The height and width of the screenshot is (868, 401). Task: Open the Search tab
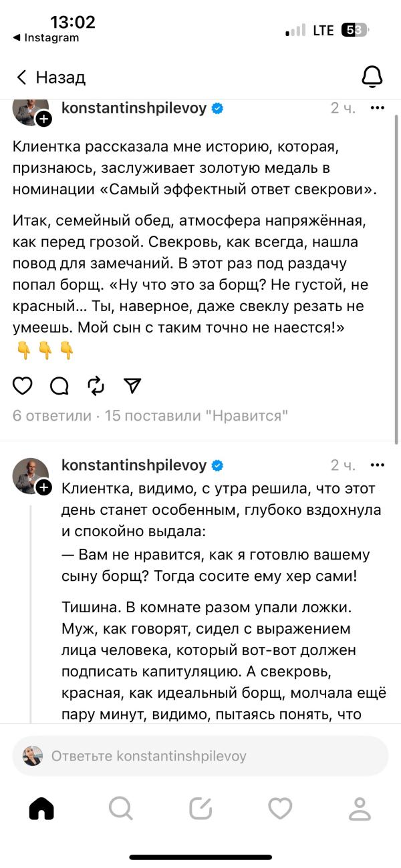tap(120, 809)
